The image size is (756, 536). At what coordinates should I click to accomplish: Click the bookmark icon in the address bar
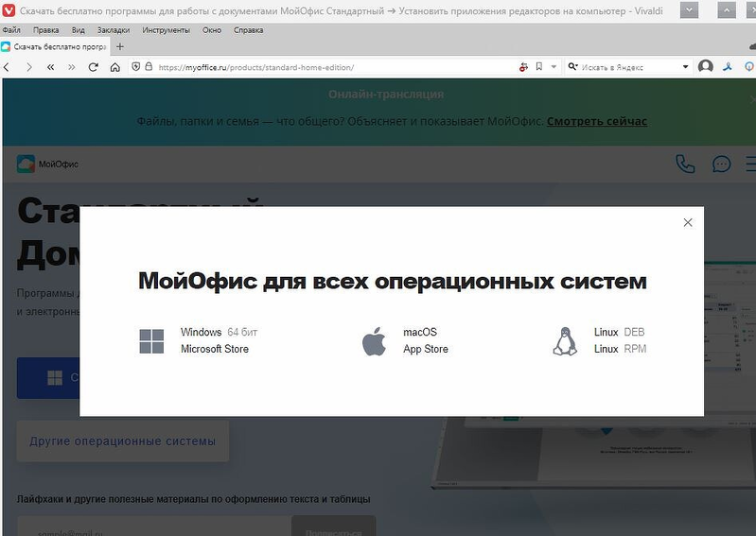(x=538, y=67)
